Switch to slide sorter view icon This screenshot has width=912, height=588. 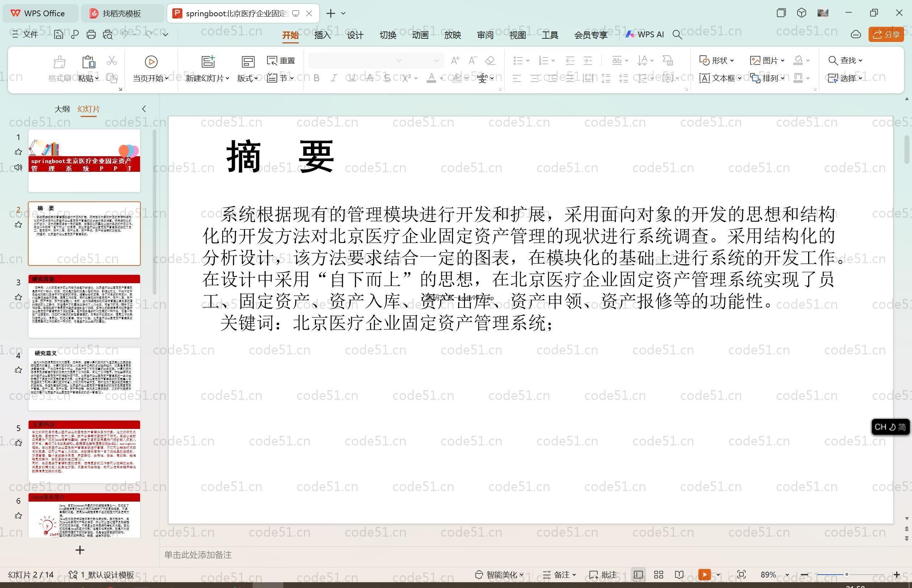point(658,575)
